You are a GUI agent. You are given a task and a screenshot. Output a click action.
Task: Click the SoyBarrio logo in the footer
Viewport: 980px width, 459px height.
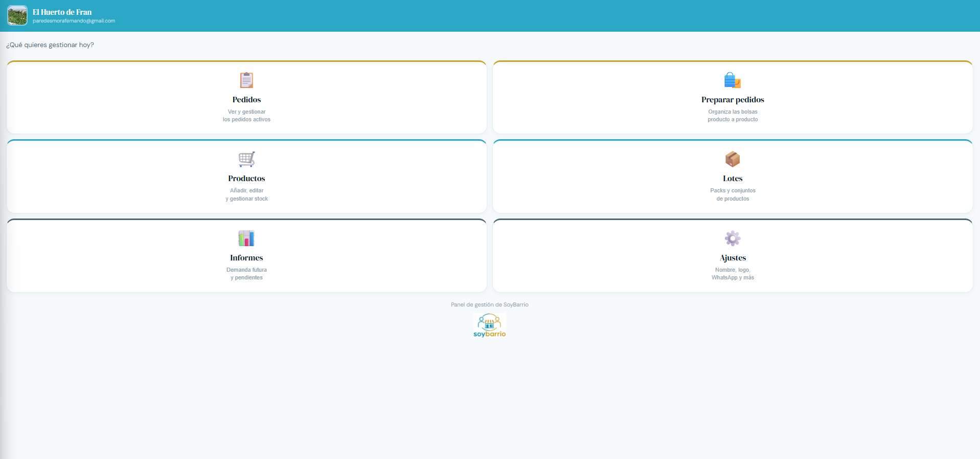point(490,326)
